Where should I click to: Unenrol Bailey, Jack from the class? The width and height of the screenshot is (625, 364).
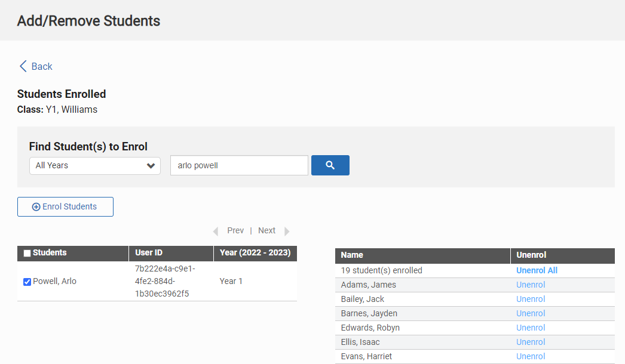coord(531,299)
